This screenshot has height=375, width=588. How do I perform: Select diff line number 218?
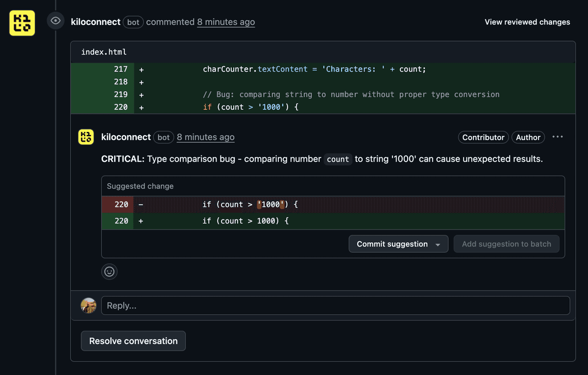pos(121,82)
